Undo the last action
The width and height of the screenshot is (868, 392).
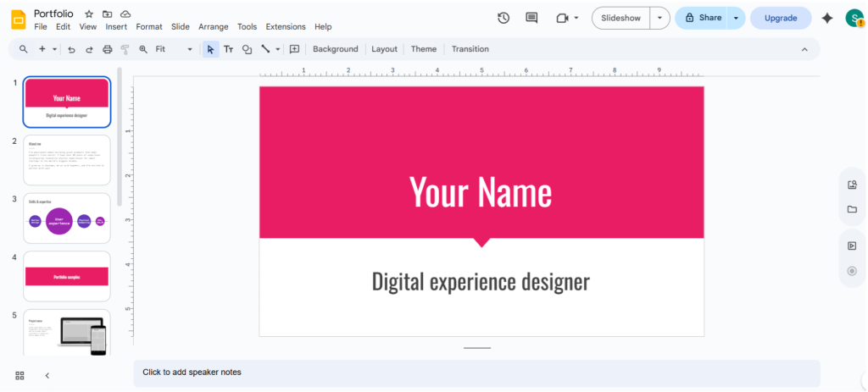(71, 49)
